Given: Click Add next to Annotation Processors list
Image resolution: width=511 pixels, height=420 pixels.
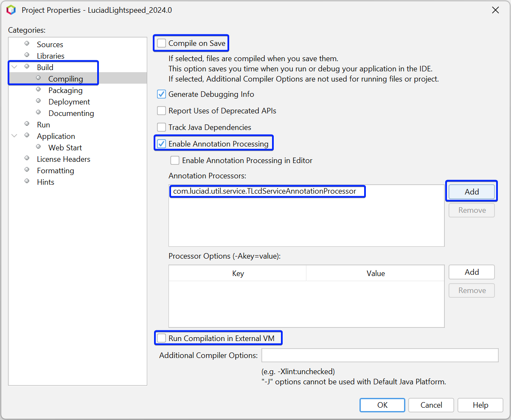Looking at the screenshot, I should click(x=472, y=192).
